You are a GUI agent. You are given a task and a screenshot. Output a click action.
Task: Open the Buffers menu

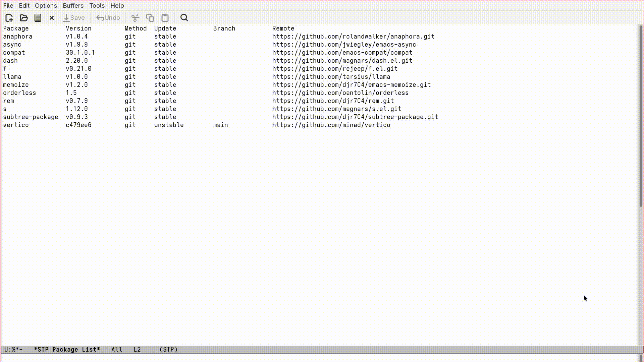pos(73,6)
